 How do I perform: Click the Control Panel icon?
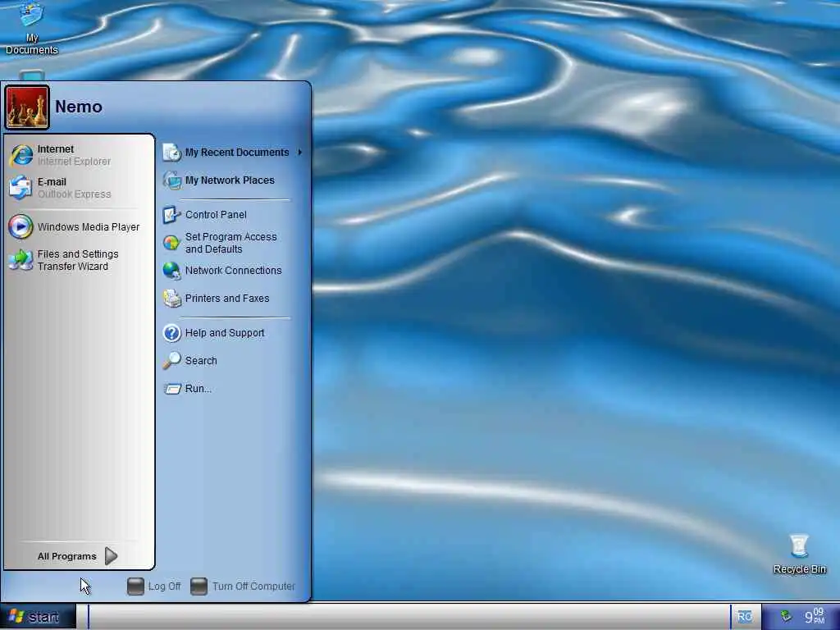[172, 215]
